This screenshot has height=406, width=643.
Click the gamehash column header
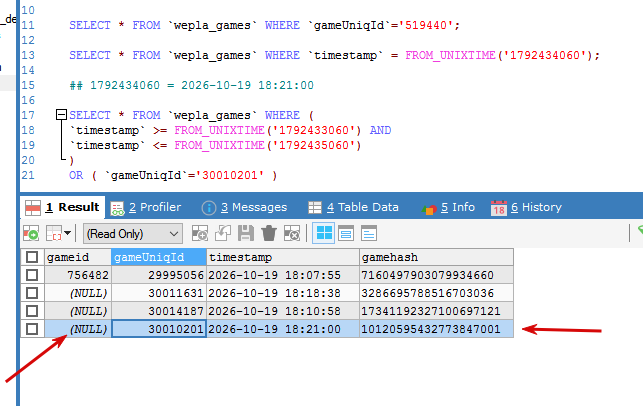pyautogui.click(x=436, y=257)
